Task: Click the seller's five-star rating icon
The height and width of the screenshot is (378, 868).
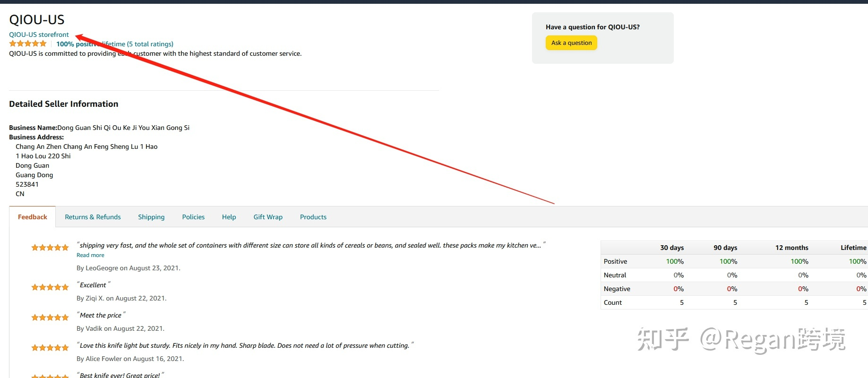Action: click(28, 43)
